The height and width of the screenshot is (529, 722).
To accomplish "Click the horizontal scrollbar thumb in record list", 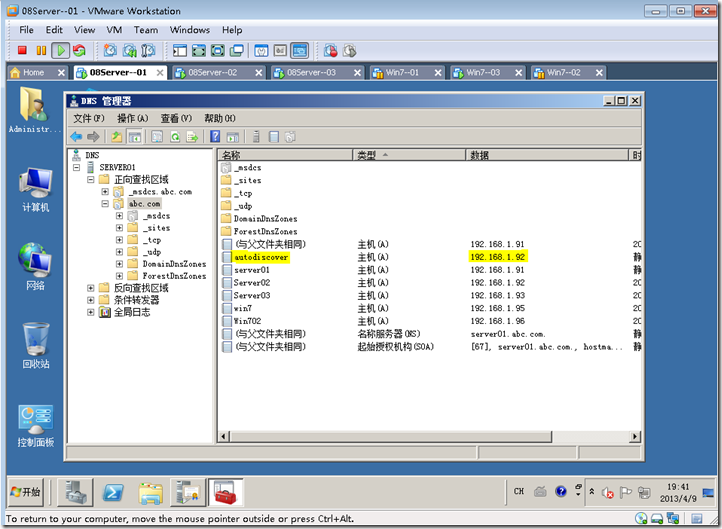I will tap(391, 436).
